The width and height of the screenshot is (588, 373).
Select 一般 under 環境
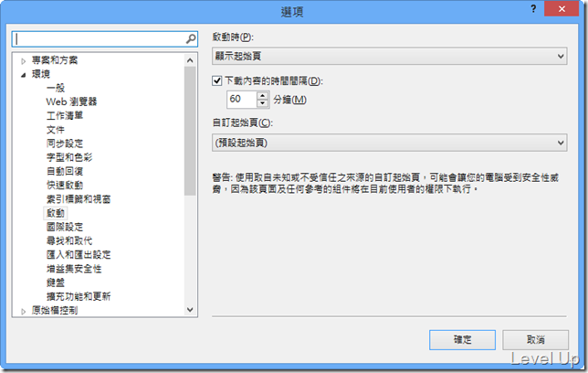56,88
